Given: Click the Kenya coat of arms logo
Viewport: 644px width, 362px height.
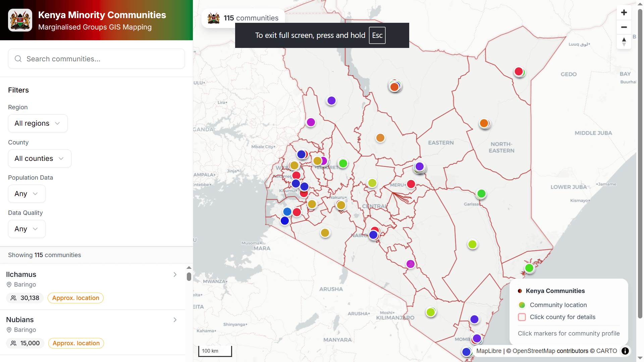Looking at the screenshot, I should click(x=20, y=20).
